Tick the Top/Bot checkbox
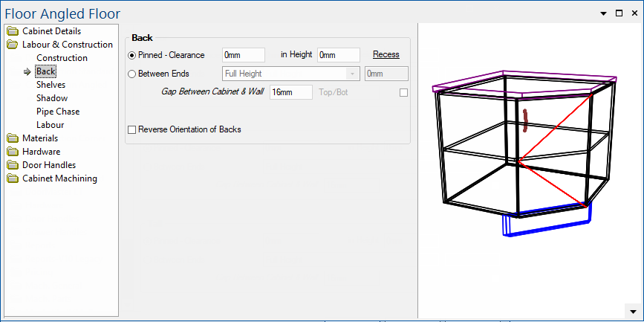Viewport: 644px width, 322px height. (x=403, y=92)
